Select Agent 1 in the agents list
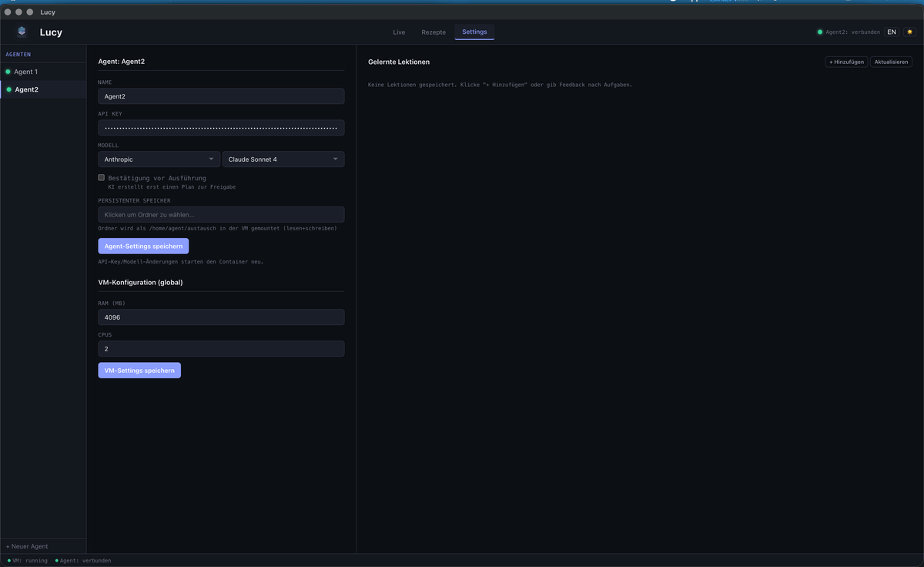This screenshot has width=924, height=567. point(26,72)
